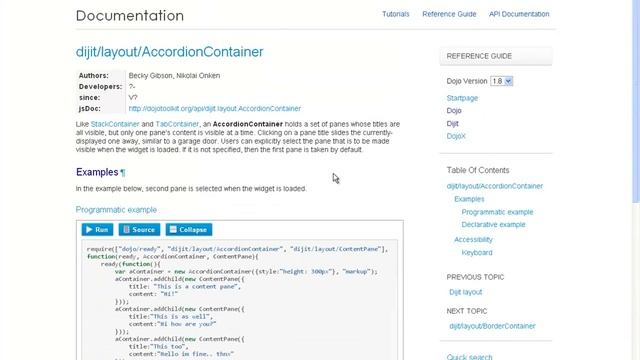Collapse the programmatic example code
Image resolution: width=640 pixels, height=360 pixels.
(x=189, y=229)
